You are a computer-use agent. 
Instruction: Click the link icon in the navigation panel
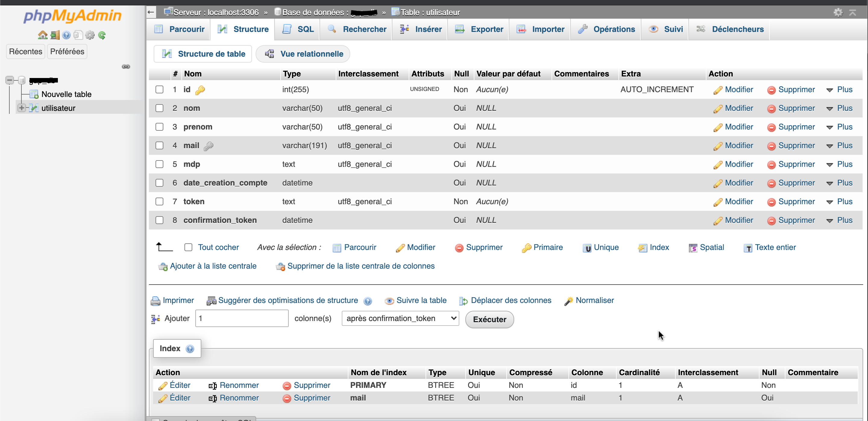click(x=126, y=66)
